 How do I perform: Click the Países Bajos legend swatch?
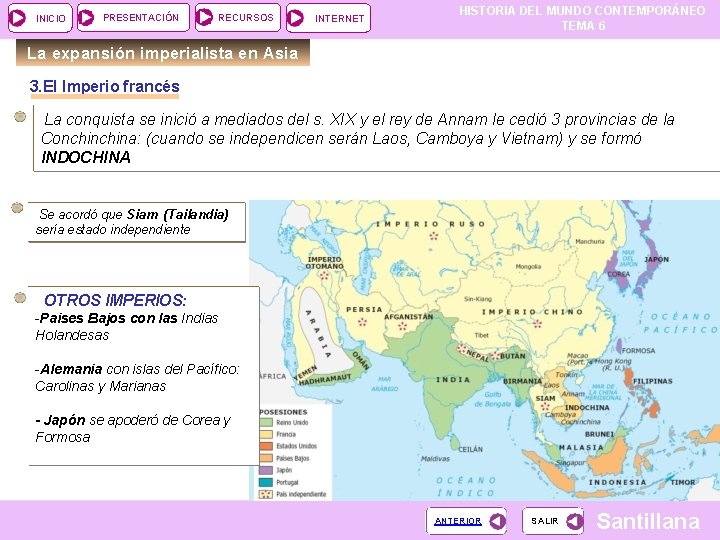266,458
